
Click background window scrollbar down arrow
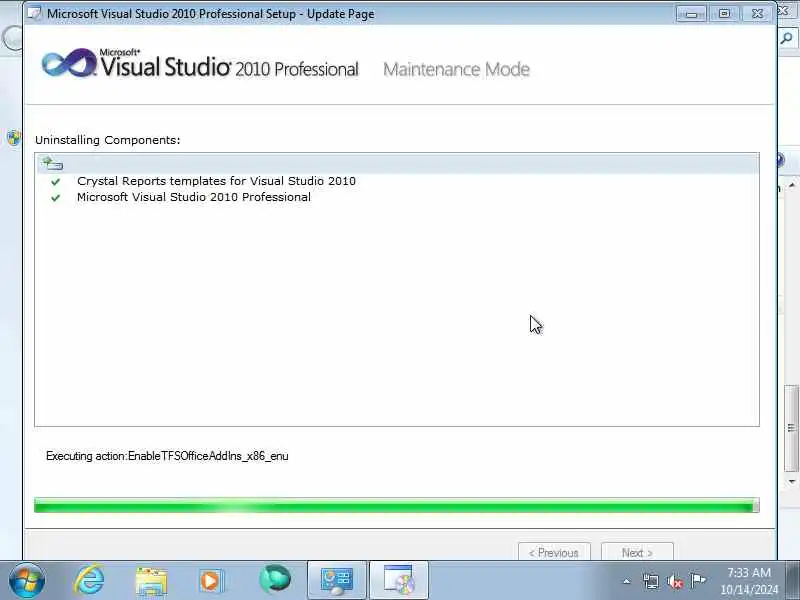point(792,481)
